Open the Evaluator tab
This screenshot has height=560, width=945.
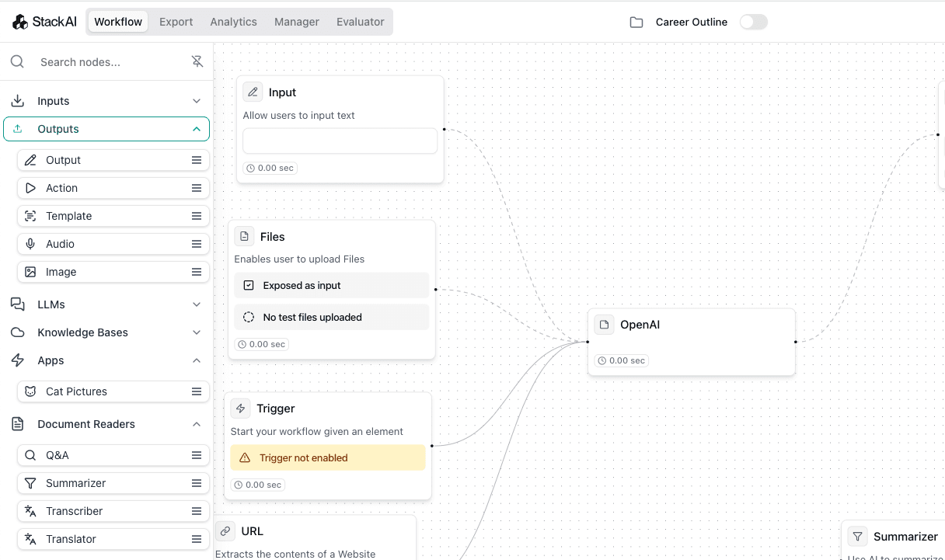pos(360,22)
